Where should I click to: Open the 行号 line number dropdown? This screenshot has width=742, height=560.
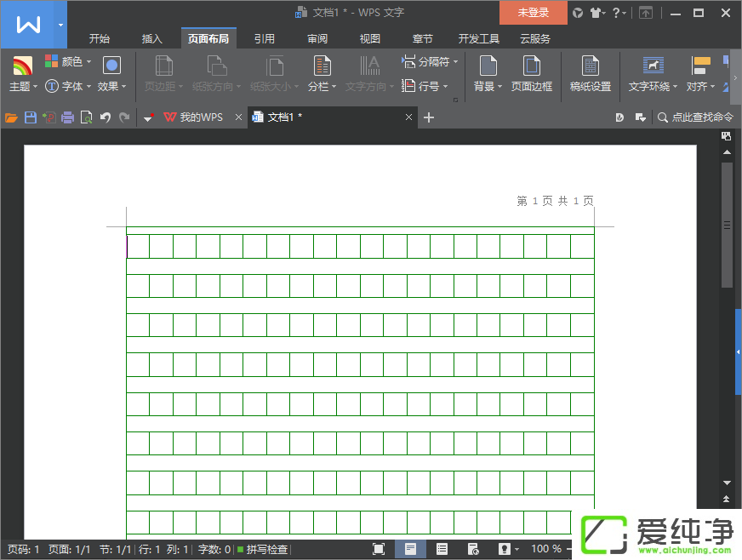[430, 85]
